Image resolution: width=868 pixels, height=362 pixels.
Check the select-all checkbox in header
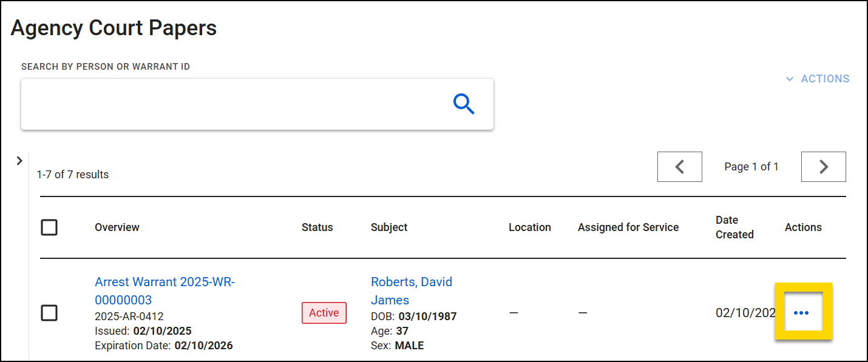point(49,227)
